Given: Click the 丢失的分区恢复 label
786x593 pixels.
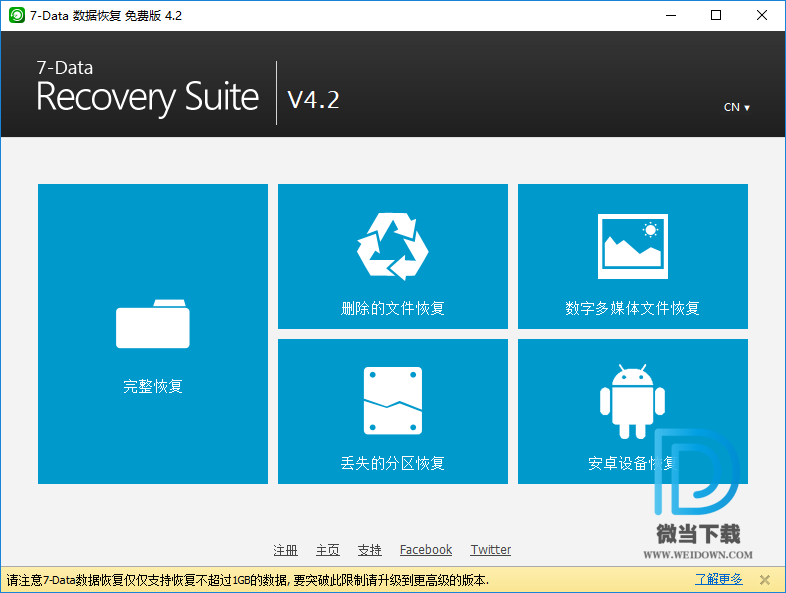Looking at the screenshot, I should pos(392,463).
